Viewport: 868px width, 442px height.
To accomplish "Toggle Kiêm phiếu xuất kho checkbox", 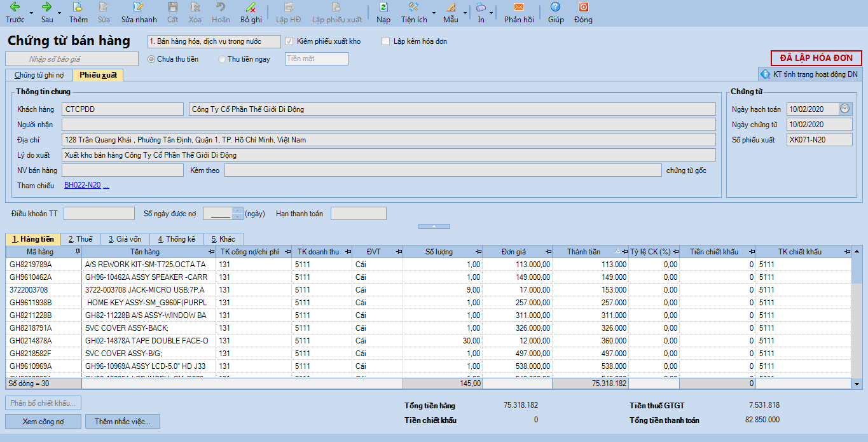I will coord(290,41).
